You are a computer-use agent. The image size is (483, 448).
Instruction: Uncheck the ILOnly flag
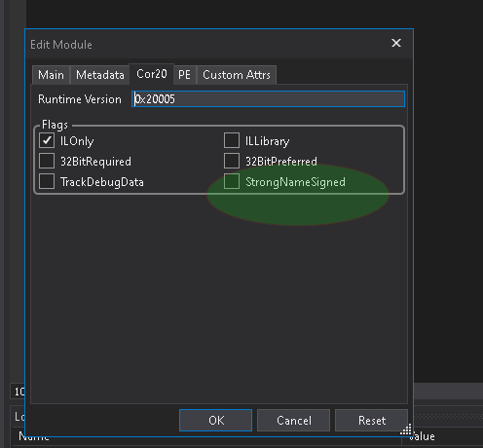pos(47,140)
